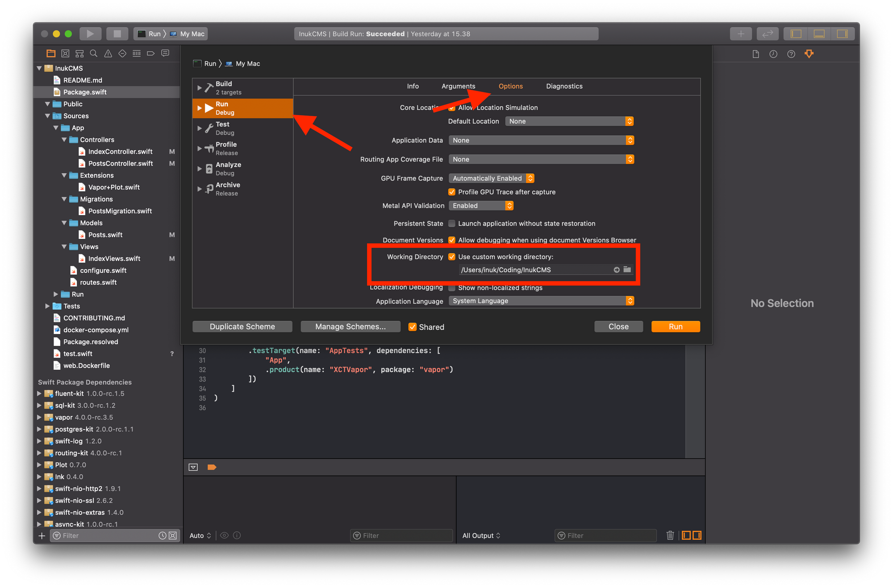
Task: Toggle the right inspector panel button
Action: tap(843, 34)
